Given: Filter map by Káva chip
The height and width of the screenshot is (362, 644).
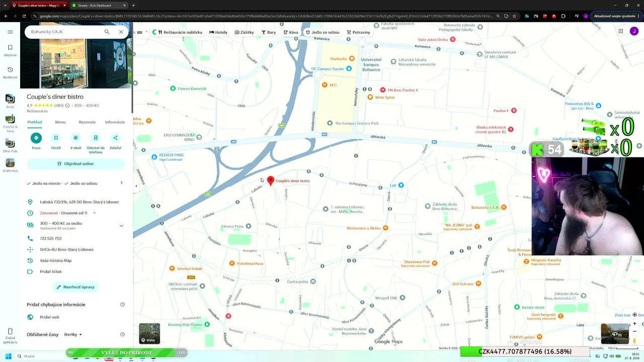Looking at the screenshot, I should (x=291, y=32).
